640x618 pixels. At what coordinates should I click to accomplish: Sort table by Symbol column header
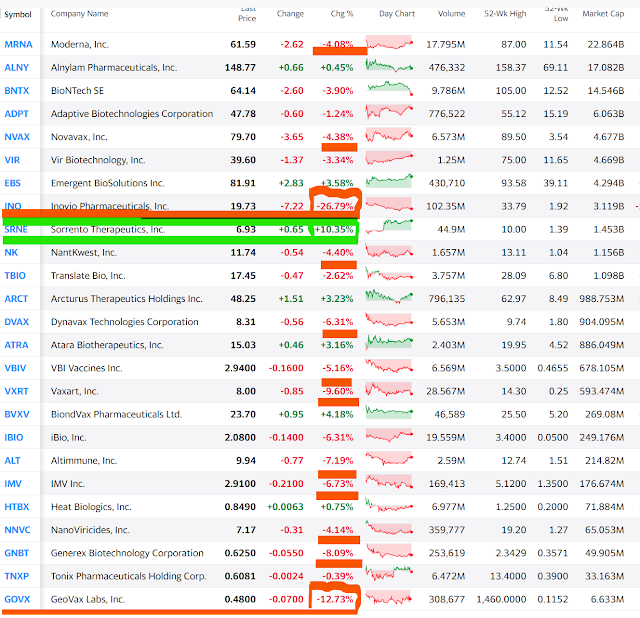[18, 14]
